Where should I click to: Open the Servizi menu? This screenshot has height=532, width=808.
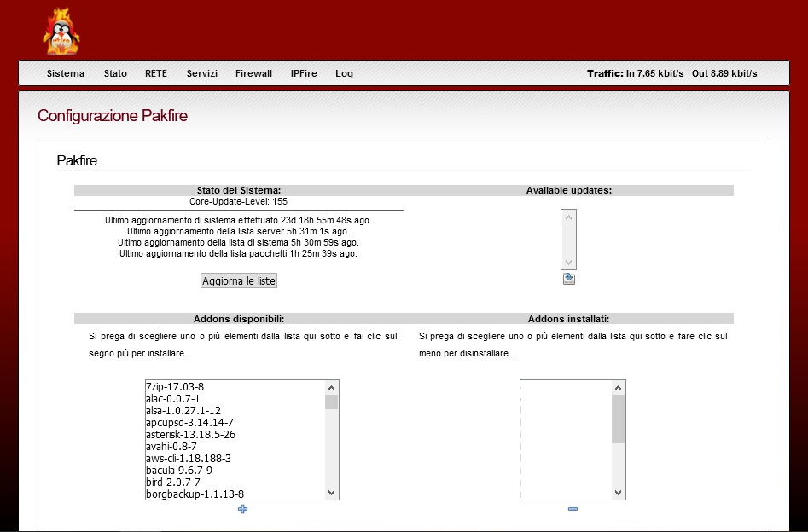click(202, 73)
